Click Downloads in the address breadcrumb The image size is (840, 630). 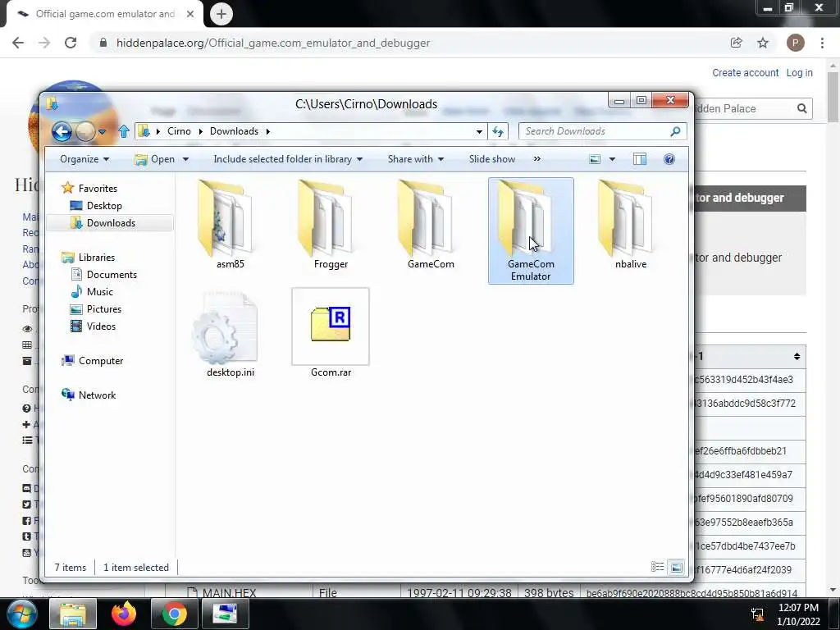(x=234, y=131)
